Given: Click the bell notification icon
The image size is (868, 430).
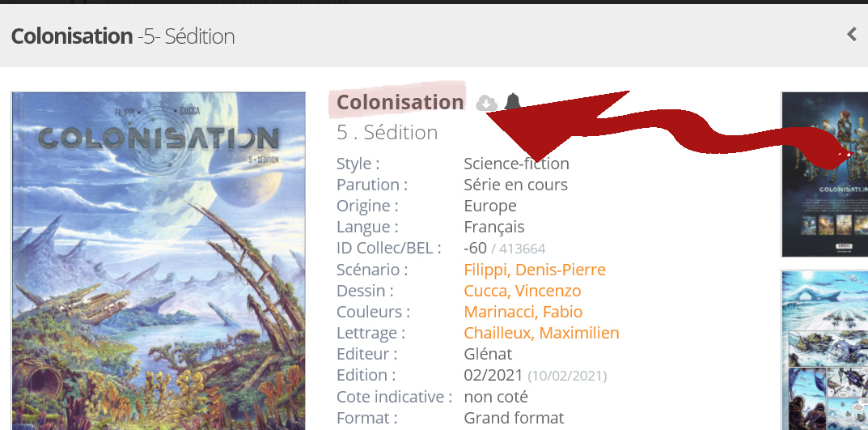Looking at the screenshot, I should [512, 102].
